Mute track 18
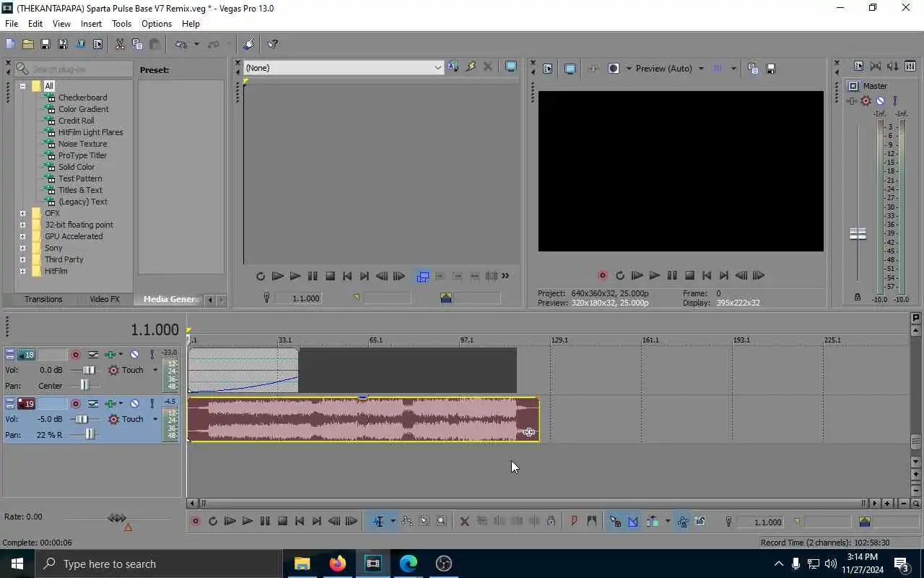The image size is (924, 578). click(134, 355)
